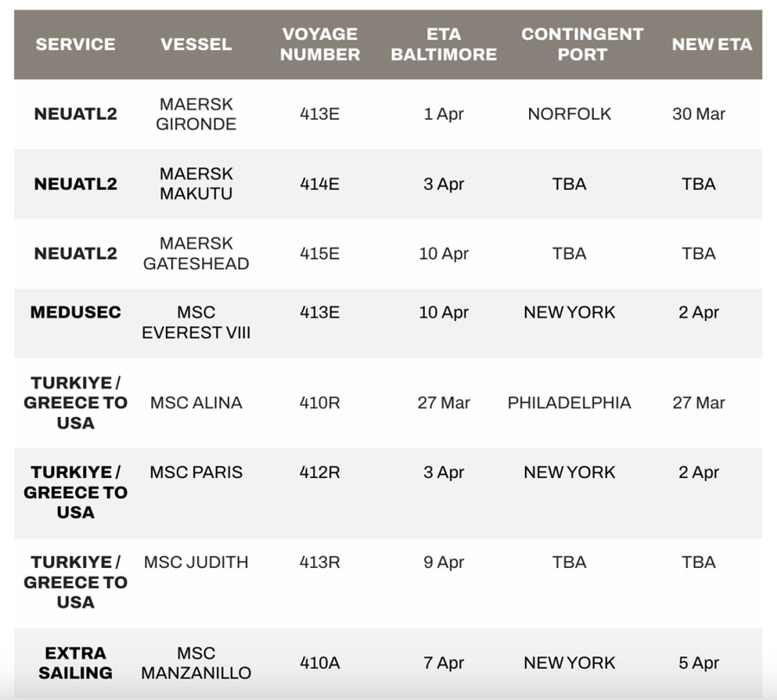
Task: Select the MSC JUDITH vessel cell
Action: [x=196, y=562]
